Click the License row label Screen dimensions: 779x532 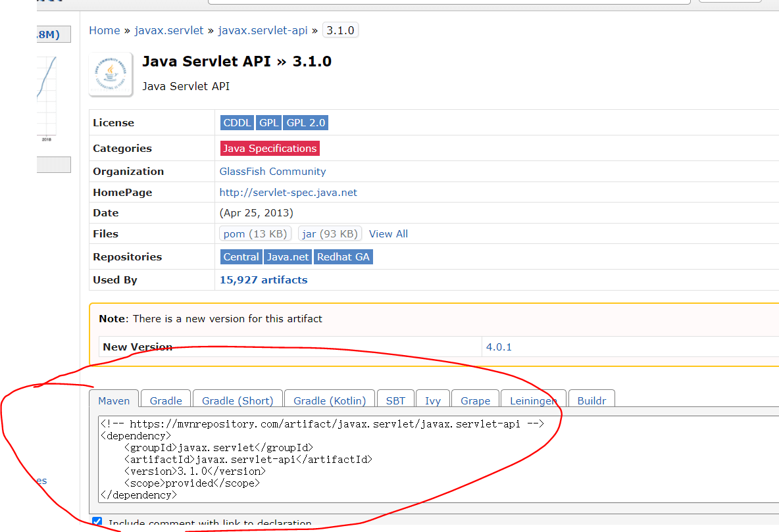tap(113, 123)
